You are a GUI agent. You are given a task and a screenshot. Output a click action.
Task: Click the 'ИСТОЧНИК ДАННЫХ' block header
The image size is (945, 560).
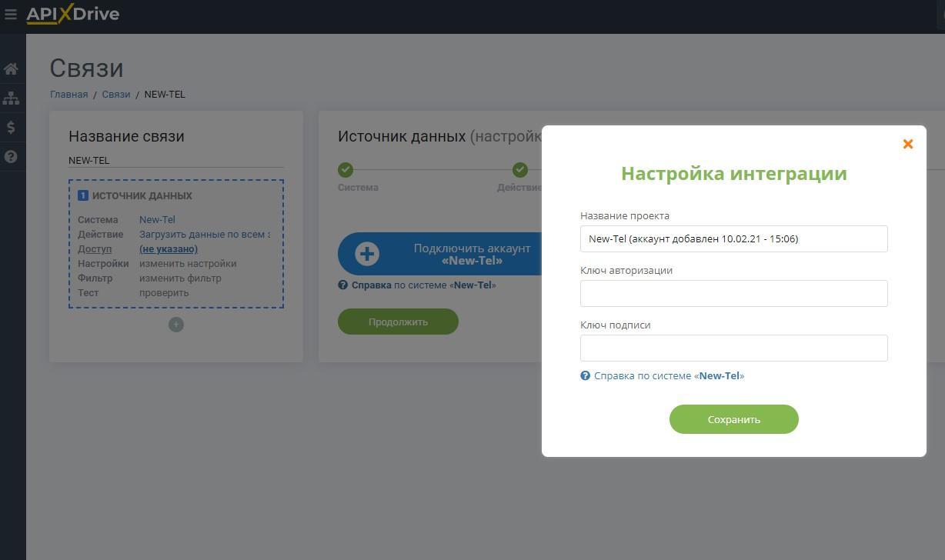(x=142, y=196)
